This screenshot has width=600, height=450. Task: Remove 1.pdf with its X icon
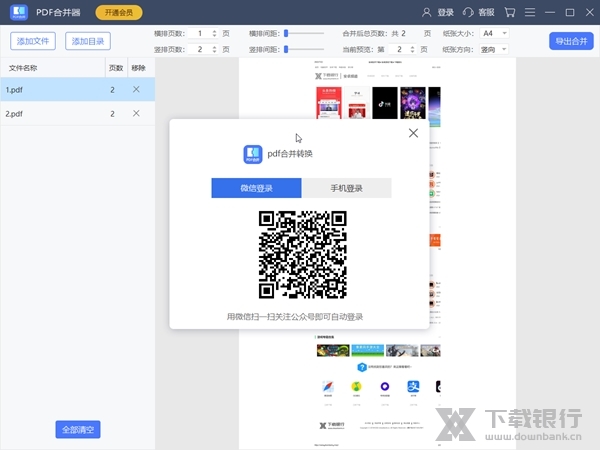click(136, 89)
